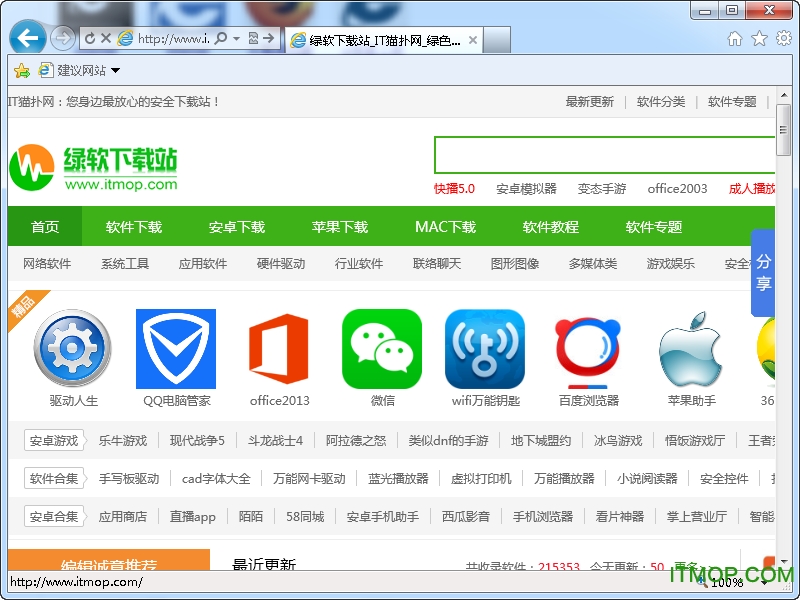Image resolution: width=800 pixels, height=600 pixels.
Task: Open Favorites star at top right
Action: coord(759,38)
